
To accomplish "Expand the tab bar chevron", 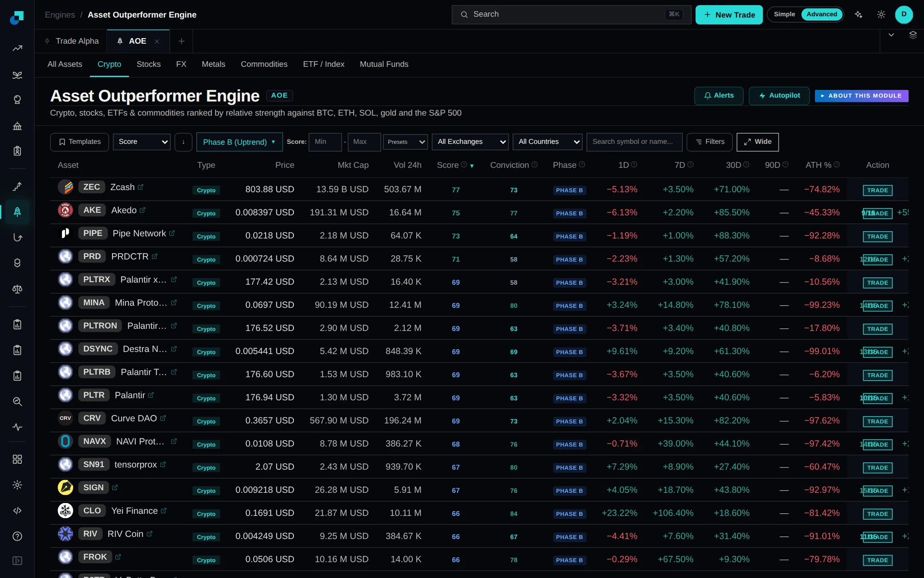I will 891,35.
